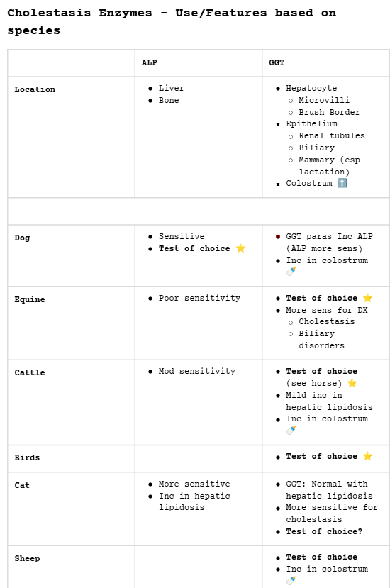
Task: Click the Location row label
Action: [35, 89]
